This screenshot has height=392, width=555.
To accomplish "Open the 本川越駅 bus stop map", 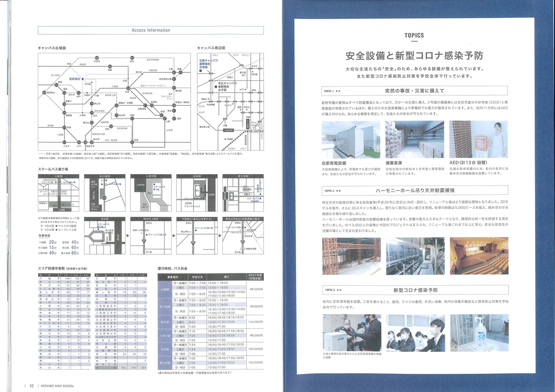I will click(x=104, y=193).
